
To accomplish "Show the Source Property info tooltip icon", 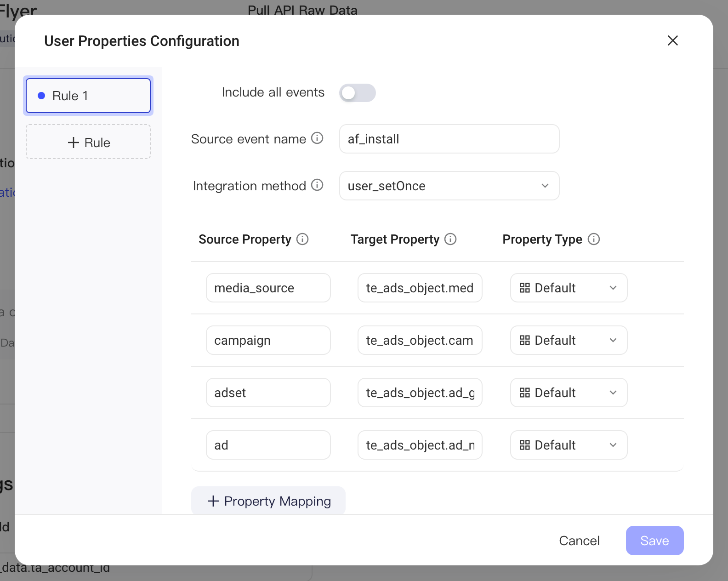I will point(302,239).
